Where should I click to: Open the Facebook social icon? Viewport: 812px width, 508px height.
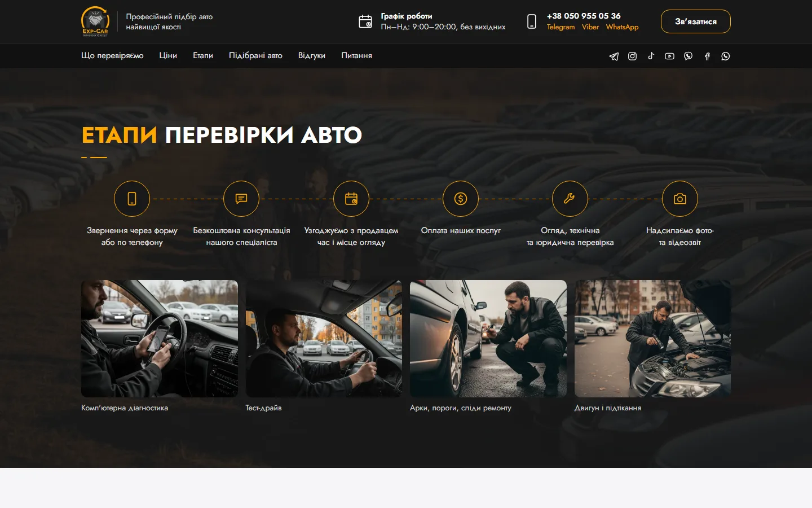point(707,56)
